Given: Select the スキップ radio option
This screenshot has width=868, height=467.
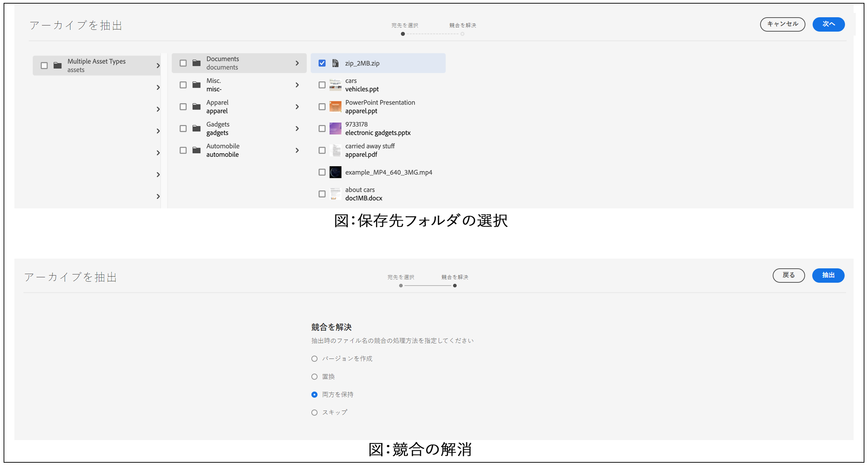Looking at the screenshot, I should pos(314,412).
